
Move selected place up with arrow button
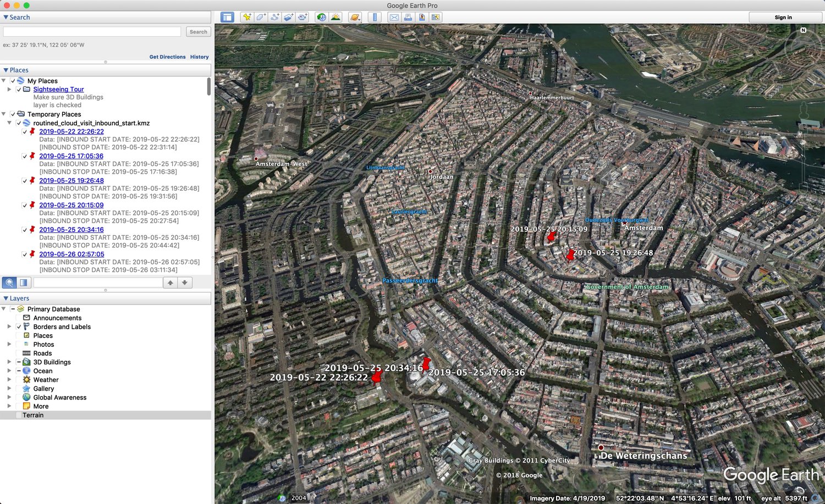point(170,283)
